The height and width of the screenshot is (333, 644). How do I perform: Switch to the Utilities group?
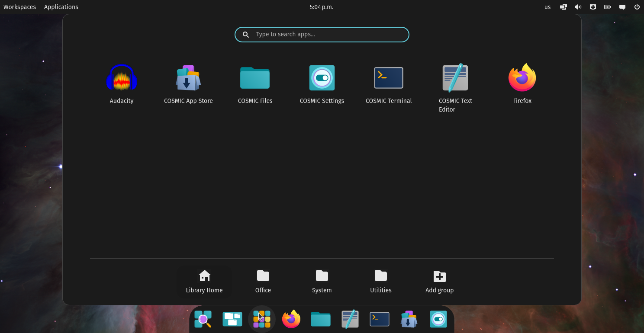[381, 282]
